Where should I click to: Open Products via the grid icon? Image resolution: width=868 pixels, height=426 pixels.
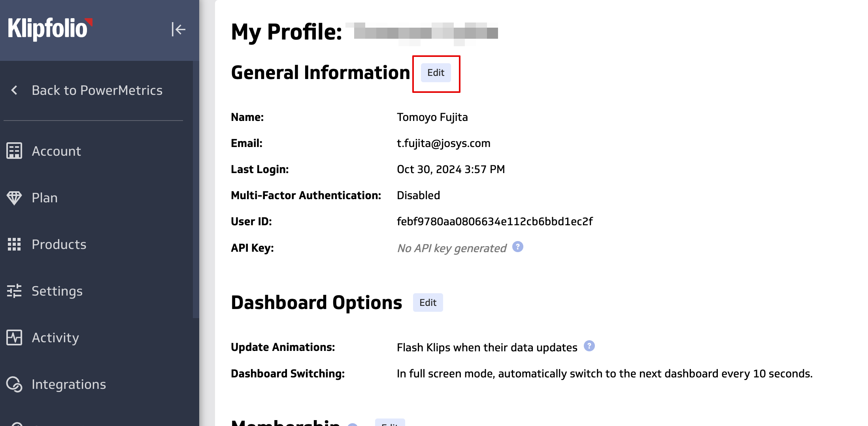pos(14,245)
